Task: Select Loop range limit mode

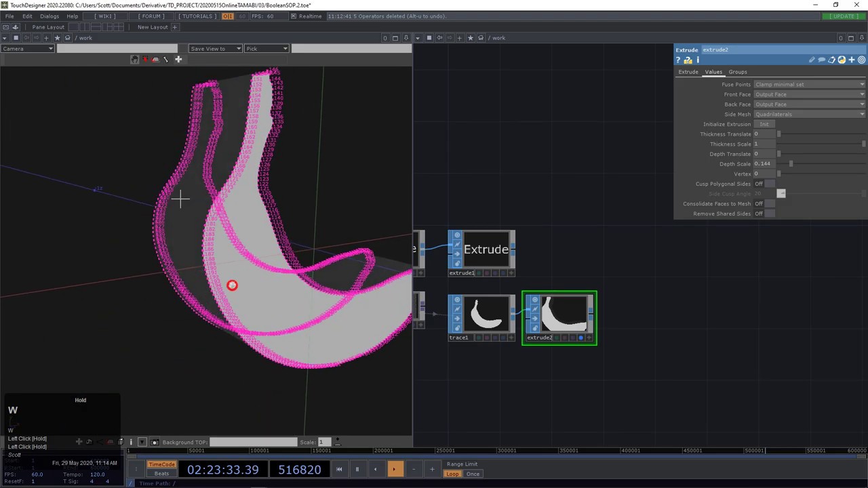Action: (452, 474)
